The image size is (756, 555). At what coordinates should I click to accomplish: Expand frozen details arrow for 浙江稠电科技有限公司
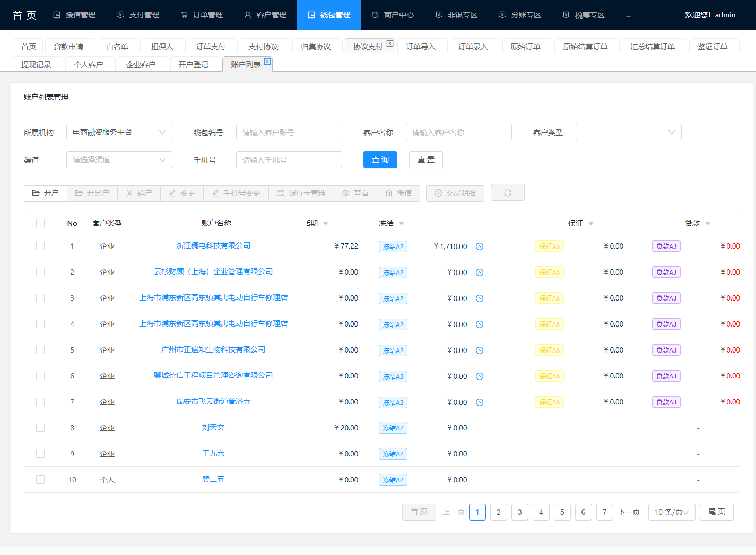coord(480,246)
